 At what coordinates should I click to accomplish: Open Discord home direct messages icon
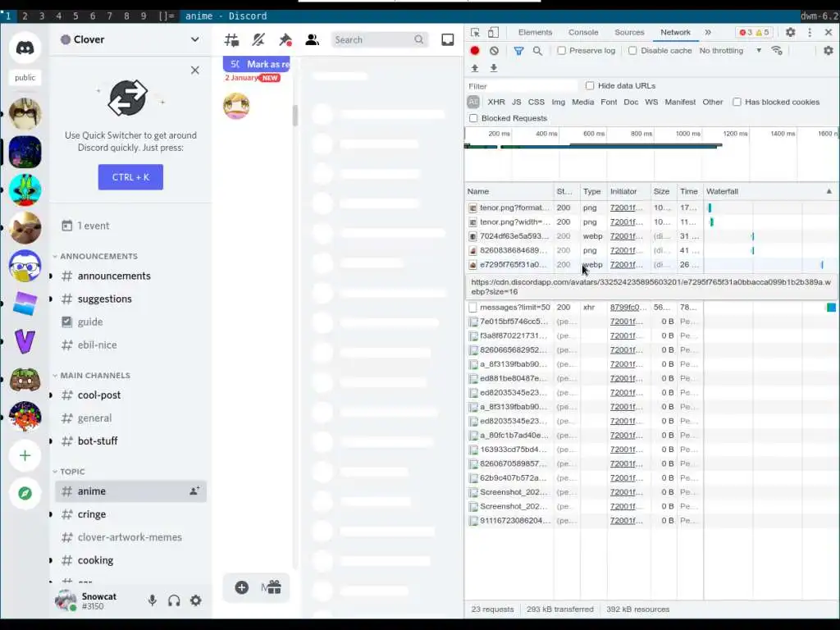(x=25, y=48)
